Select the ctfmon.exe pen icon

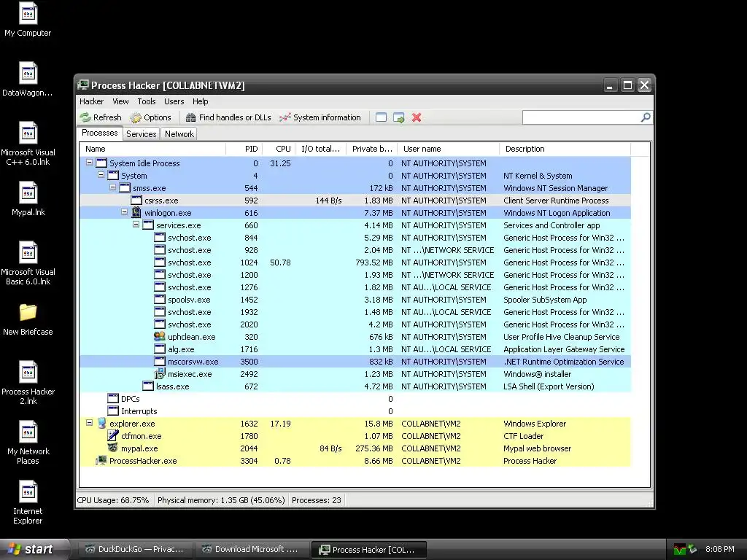113,435
